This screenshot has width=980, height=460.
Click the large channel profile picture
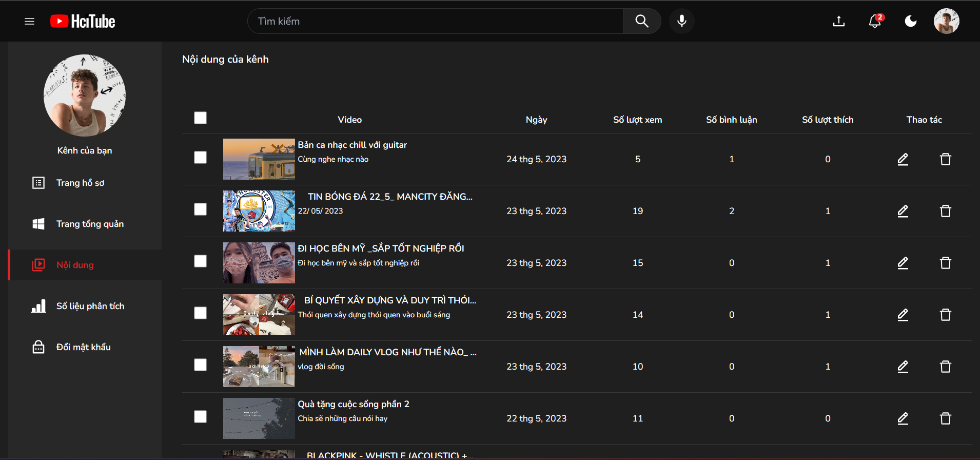(x=85, y=95)
